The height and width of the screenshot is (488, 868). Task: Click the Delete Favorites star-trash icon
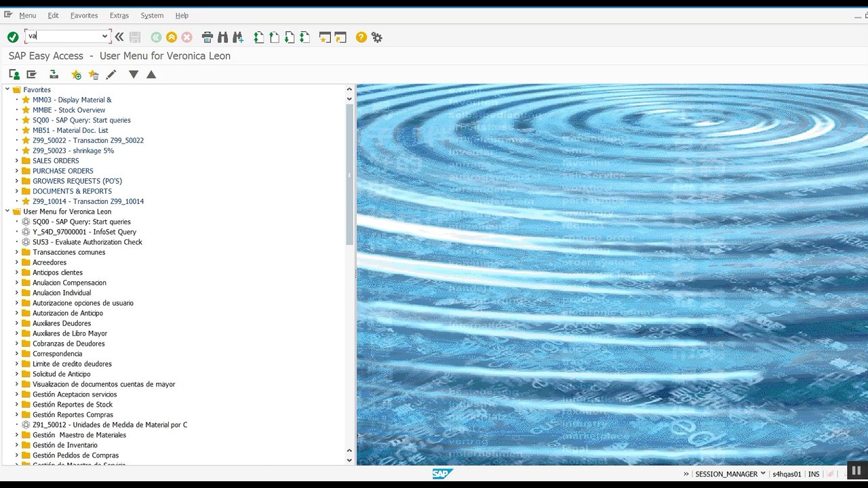tap(94, 75)
